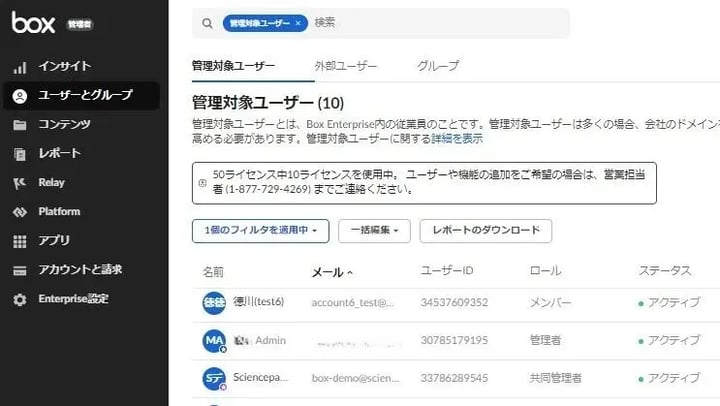Open Enterprise設定 gear settings
Image resolution: width=720 pixels, height=406 pixels.
click(73, 299)
